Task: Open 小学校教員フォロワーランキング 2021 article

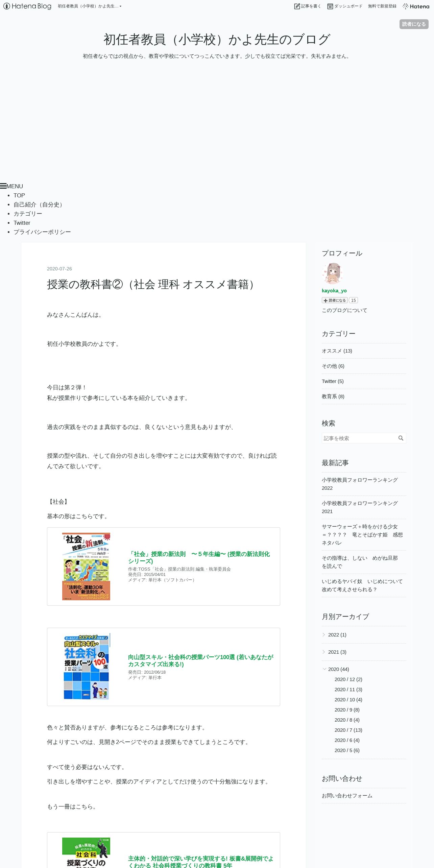Action: (x=360, y=507)
